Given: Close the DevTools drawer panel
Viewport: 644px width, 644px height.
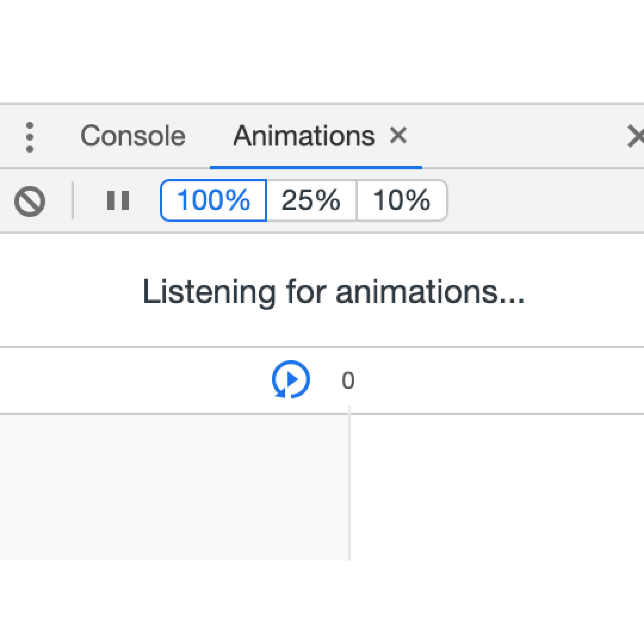Looking at the screenshot, I should pyautogui.click(x=635, y=136).
